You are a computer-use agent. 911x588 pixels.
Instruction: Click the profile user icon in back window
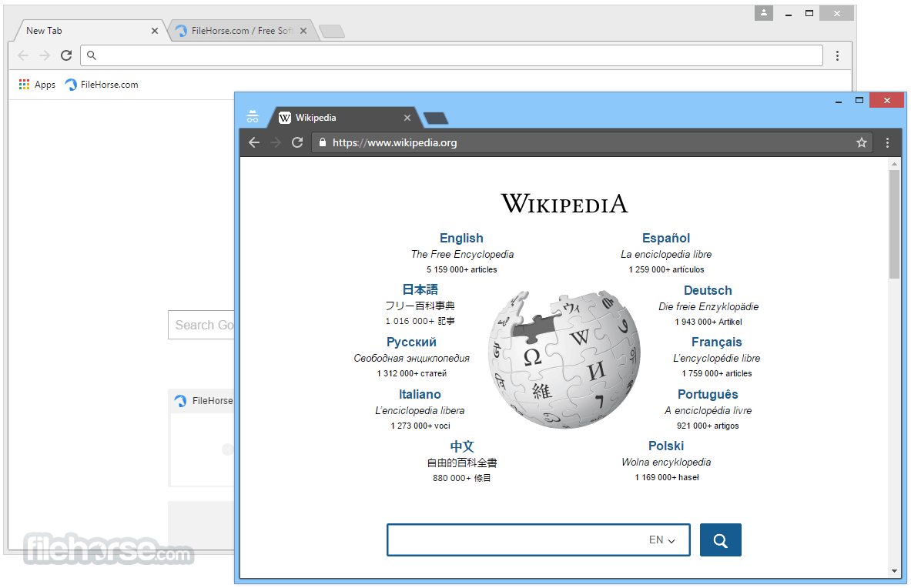[763, 13]
